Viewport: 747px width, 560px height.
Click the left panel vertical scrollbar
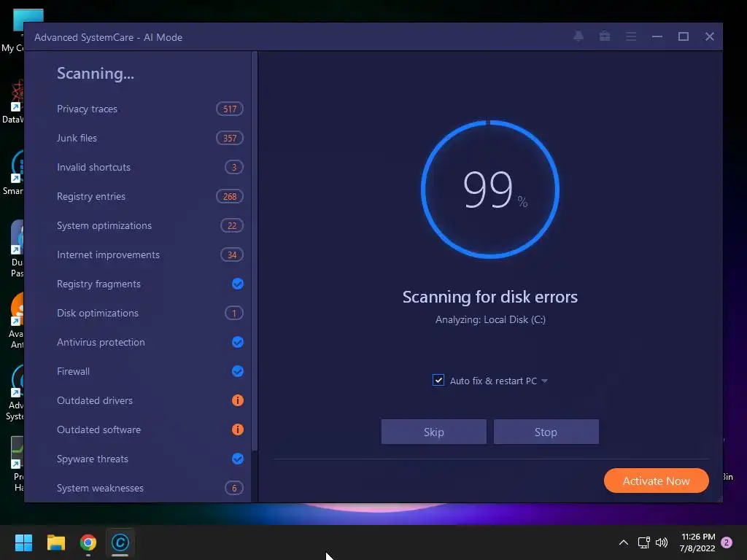click(x=255, y=251)
